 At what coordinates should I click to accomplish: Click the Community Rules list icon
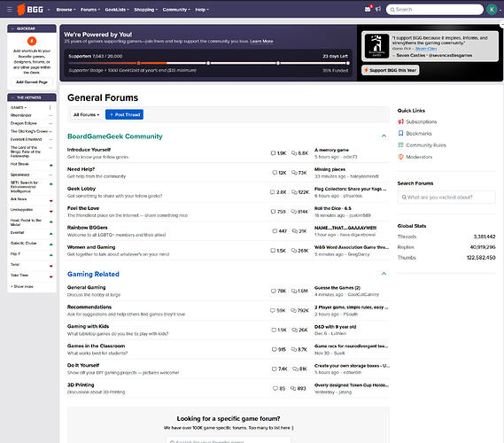[x=401, y=145]
